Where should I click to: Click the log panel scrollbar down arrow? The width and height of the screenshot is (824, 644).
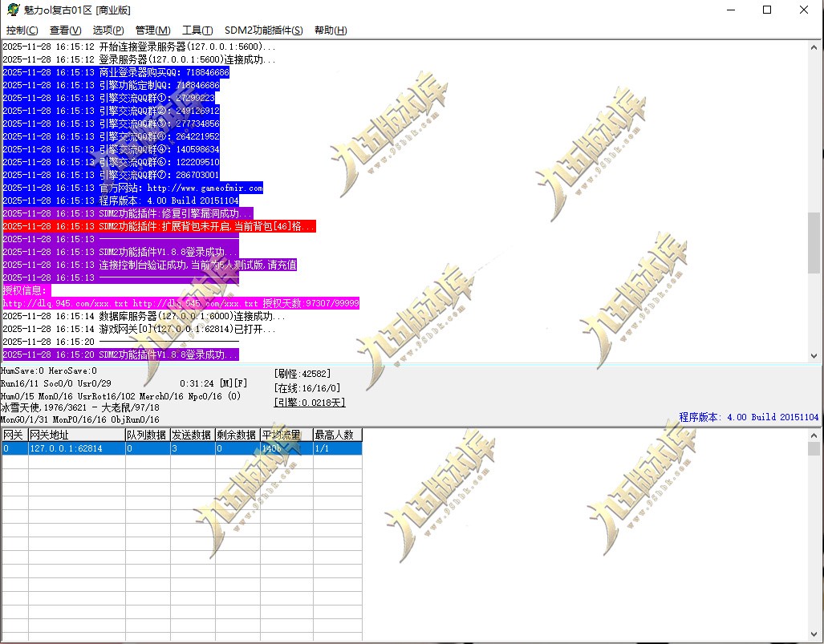(814, 355)
